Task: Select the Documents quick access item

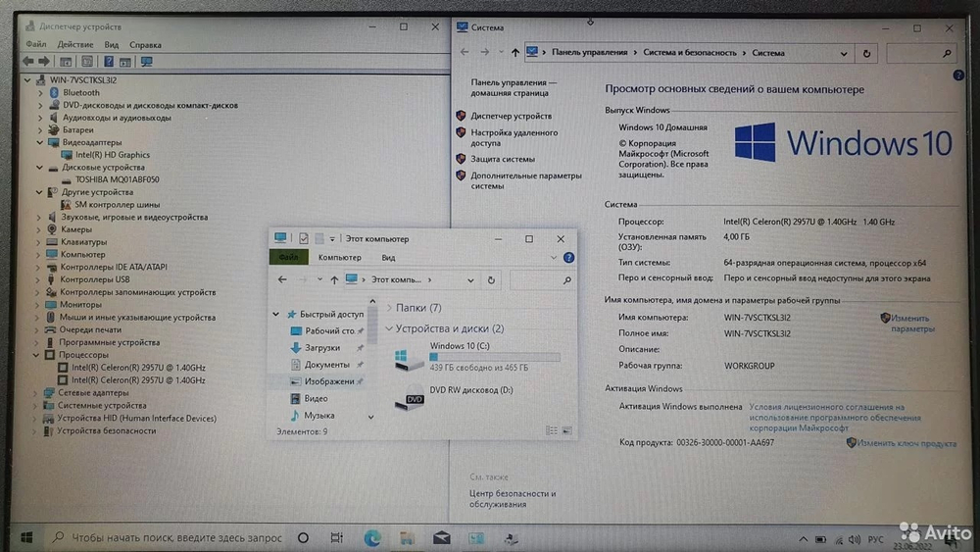Action: pyautogui.click(x=326, y=365)
